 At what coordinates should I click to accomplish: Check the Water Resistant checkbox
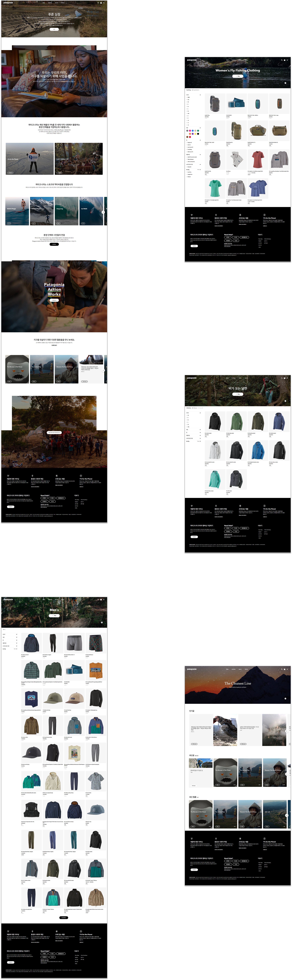tap(187, 159)
